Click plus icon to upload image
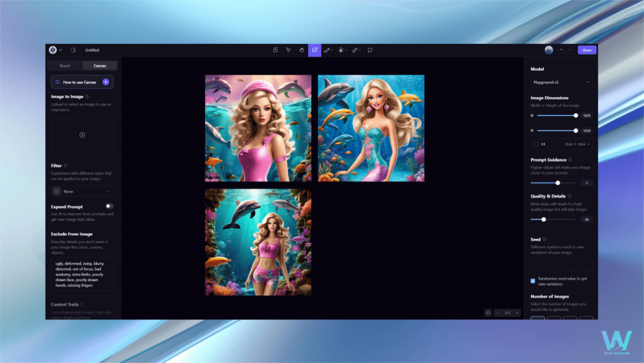Viewport: 644px width, 363px height. (x=82, y=135)
